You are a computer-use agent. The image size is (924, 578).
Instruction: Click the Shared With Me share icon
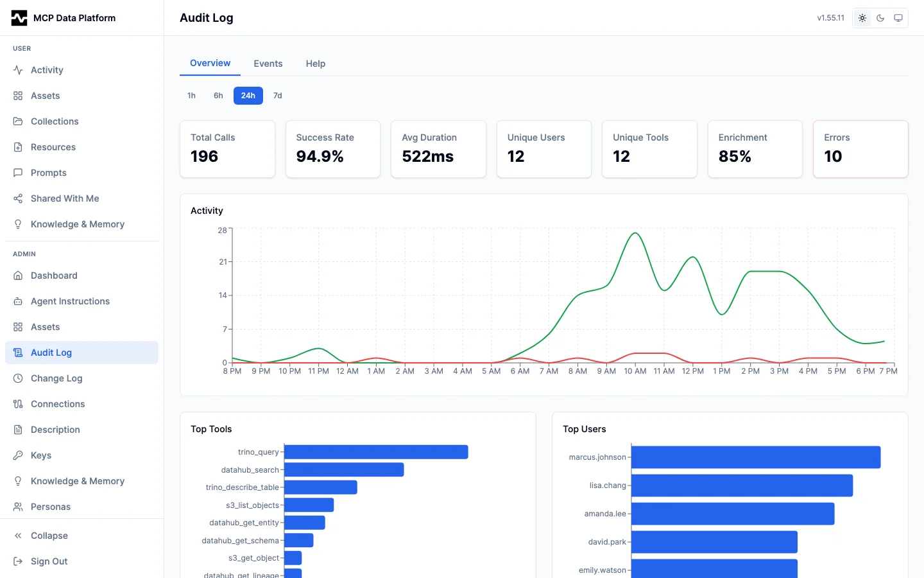(18, 198)
